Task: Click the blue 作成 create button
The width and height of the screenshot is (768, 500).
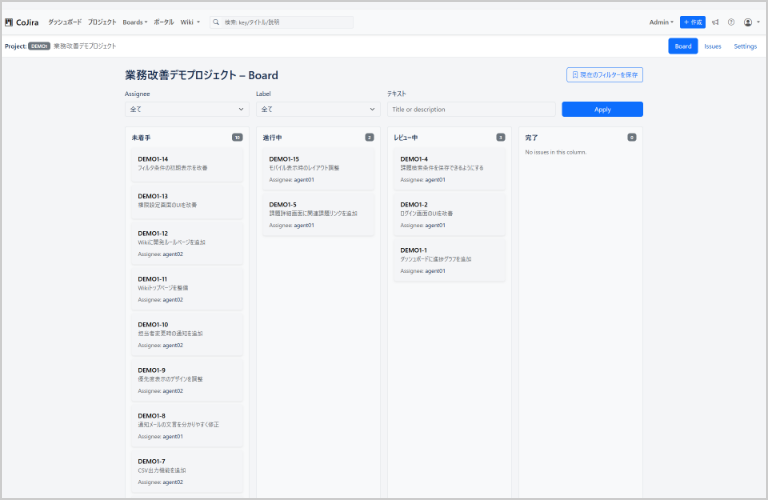Action: 692,22
